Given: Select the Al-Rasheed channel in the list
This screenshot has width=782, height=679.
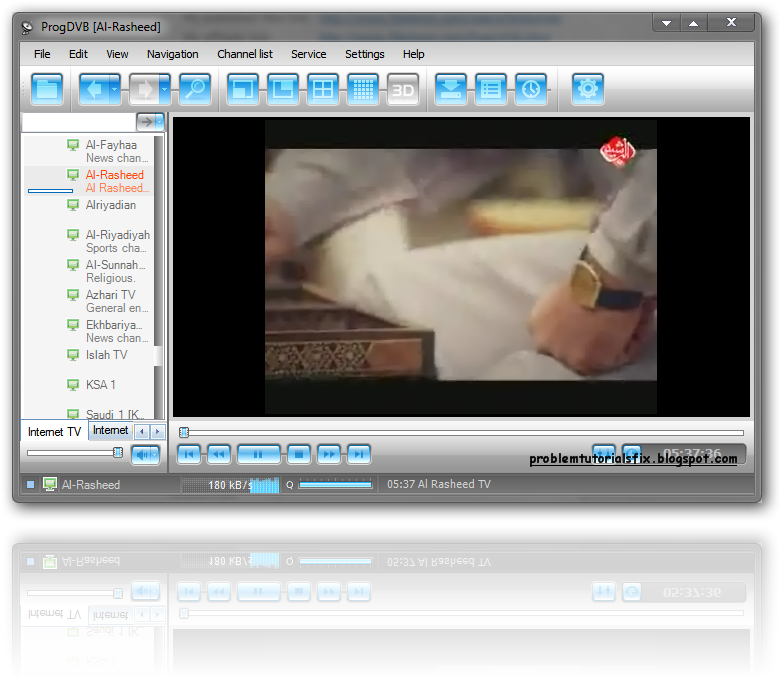Looking at the screenshot, I should click(x=89, y=181).
